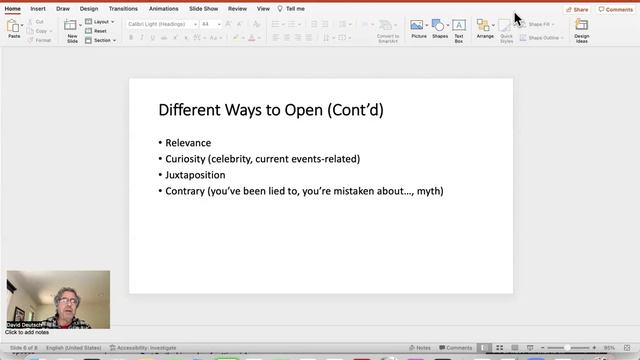Switch to Normal view icon
Screen dimensions: 640x360
pyautogui.click(x=484, y=348)
